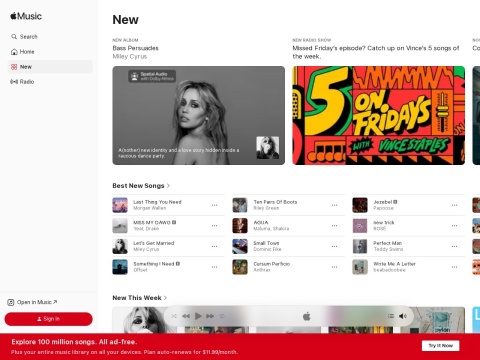
Task: Click the Dominic Fike artist link
Action: click(x=267, y=249)
